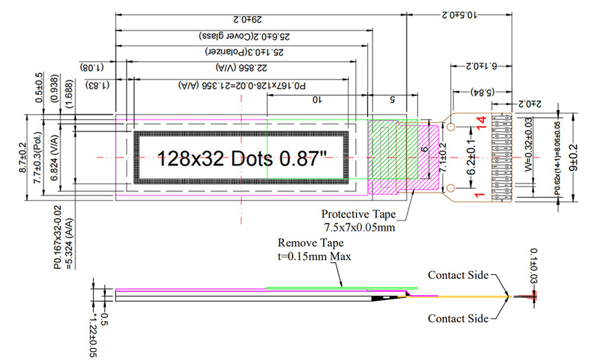Select the '7.7±0.3(Pol.)' dimension
593x364 pixels.
(x=37, y=158)
